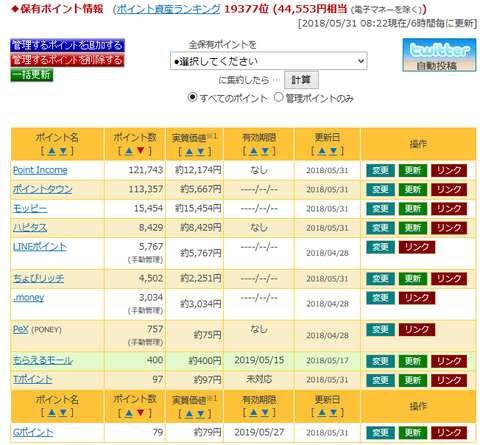
Task: Sort ascending by ポイント名 in top header
Action: click(51, 151)
